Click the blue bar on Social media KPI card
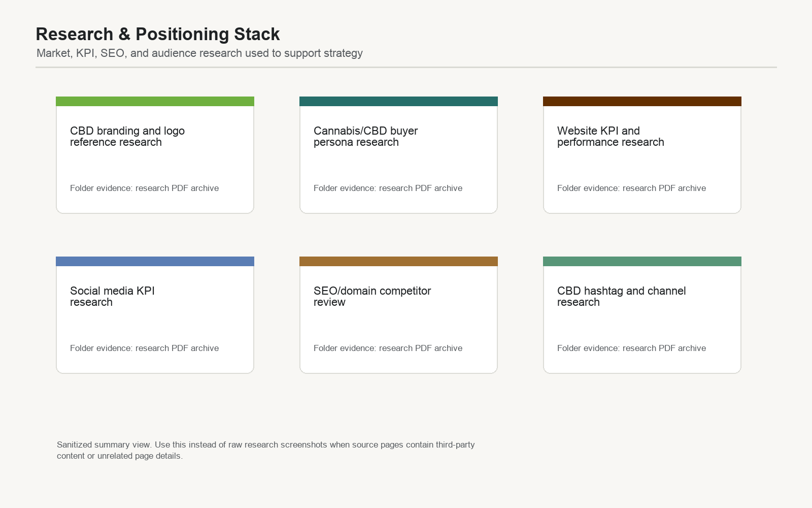Screen dimensions: 812x508 pos(155,261)
